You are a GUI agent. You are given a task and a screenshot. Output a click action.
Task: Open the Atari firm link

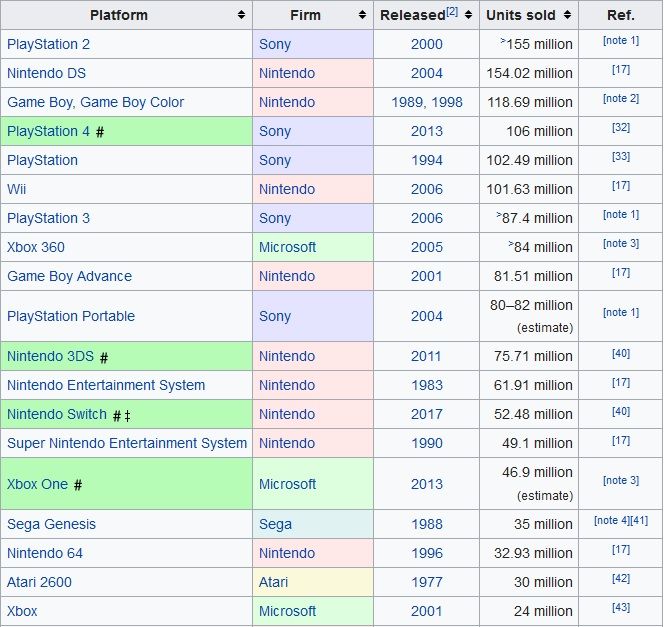pyautogui.click(x=273, y=582)
